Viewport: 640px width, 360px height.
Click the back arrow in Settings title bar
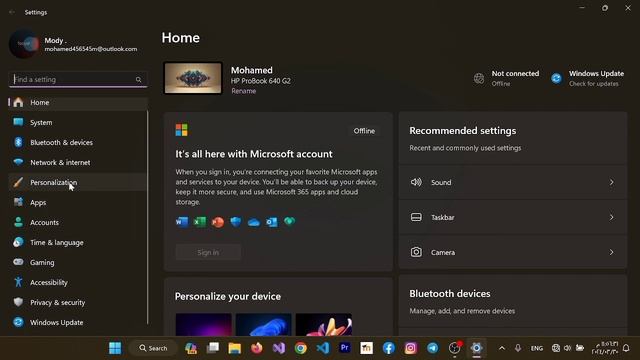12,12
